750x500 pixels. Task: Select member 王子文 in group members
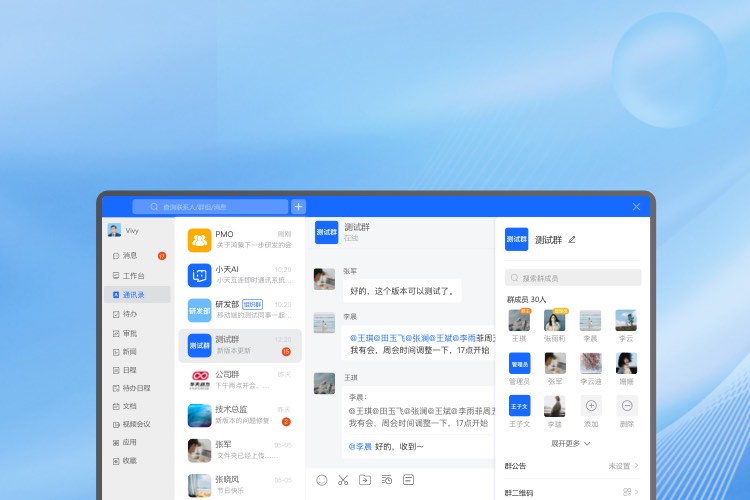tap(519, 411)
